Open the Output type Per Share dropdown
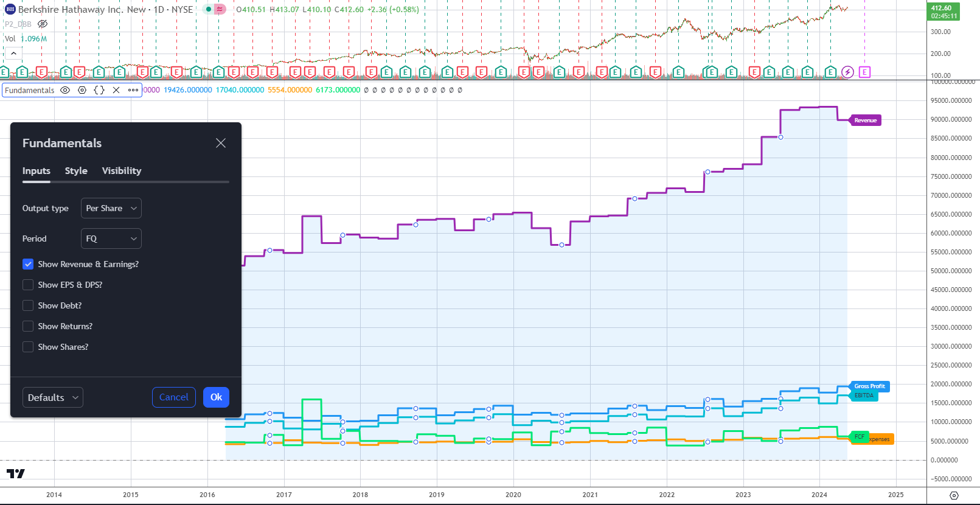 click(111, 208)
